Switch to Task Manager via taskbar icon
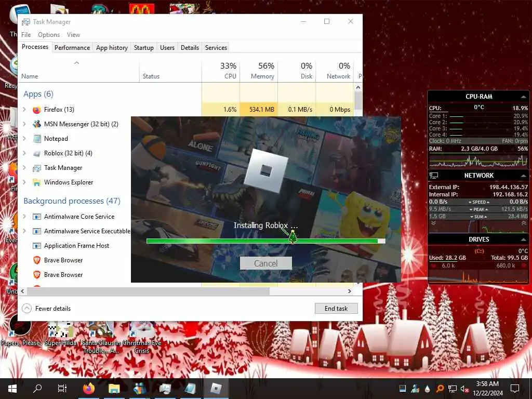Image resolution: width=532 pixels, height=399 pixels. (x=165, y=389)
